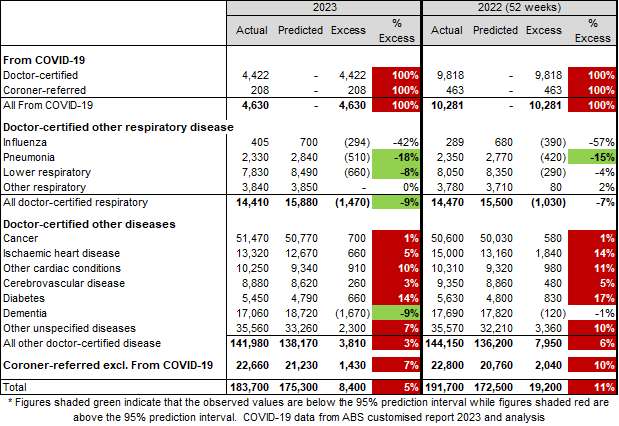This screenshot has height=426, width=619.
Task: Click the green -18% Pneumonia excess cell
Action: [399, 156]
